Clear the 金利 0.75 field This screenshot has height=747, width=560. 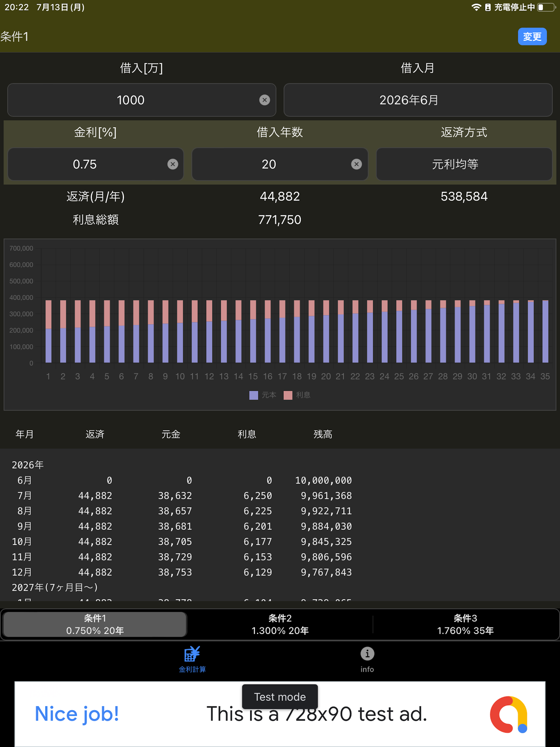[173, 164]
